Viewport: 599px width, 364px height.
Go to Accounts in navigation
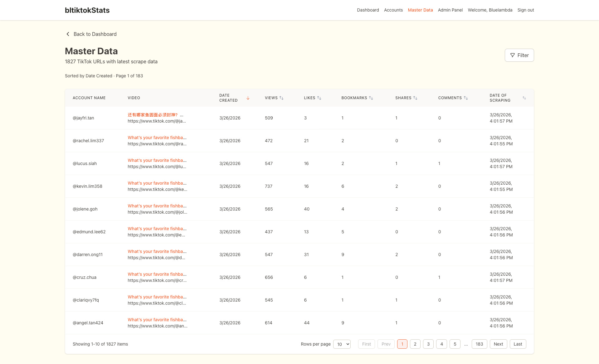[x=393, y=10]
